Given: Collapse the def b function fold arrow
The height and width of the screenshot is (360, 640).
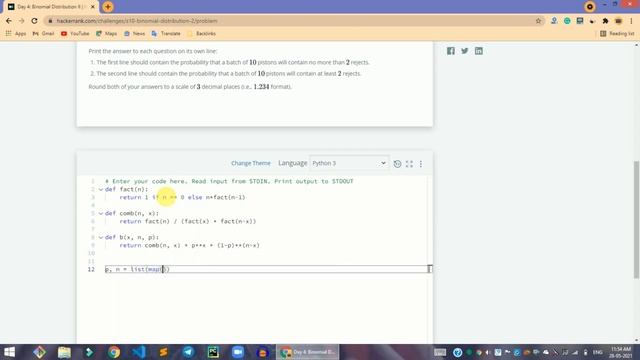Looking at the screenshot, I should tap(101, 237).
